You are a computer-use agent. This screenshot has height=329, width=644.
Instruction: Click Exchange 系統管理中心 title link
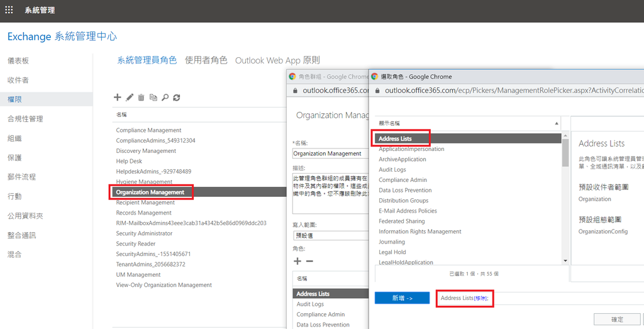pos(62,36)
